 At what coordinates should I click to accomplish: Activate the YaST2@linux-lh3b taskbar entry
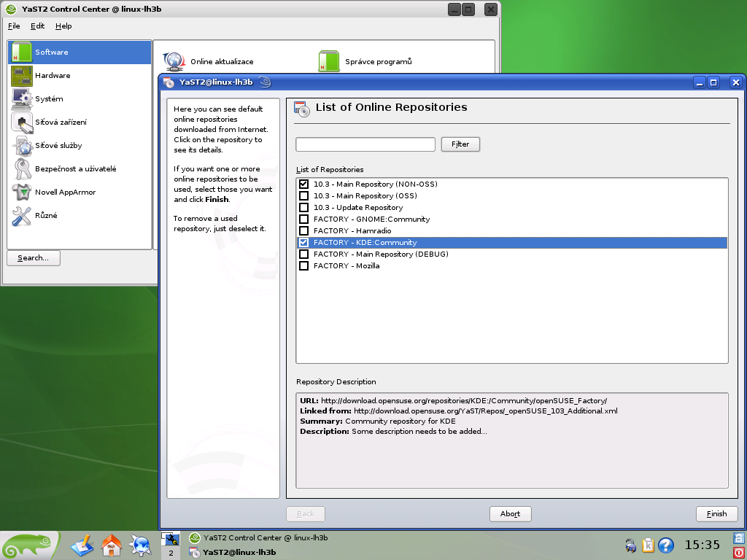click(x=233, y=553)
